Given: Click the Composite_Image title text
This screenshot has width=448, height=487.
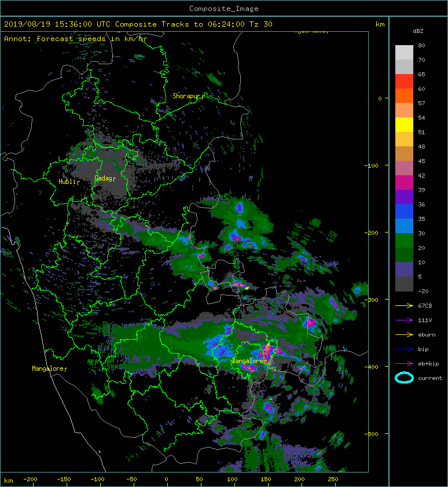Looking at the screenshot, I should click(x=224, y=9).
